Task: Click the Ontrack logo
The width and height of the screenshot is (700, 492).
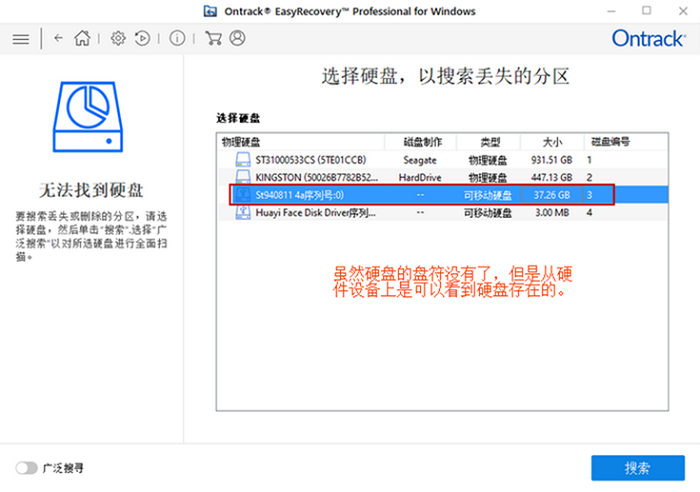Action: (649, 39)
